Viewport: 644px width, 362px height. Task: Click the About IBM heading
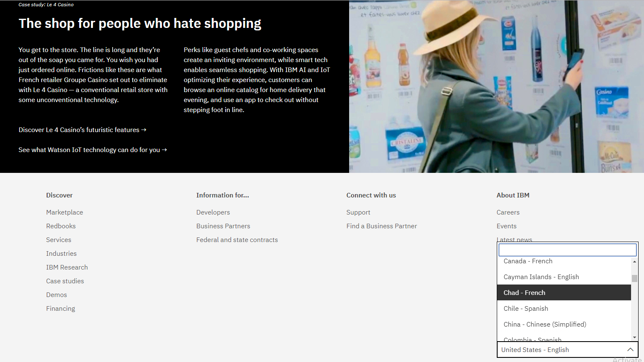513,195
